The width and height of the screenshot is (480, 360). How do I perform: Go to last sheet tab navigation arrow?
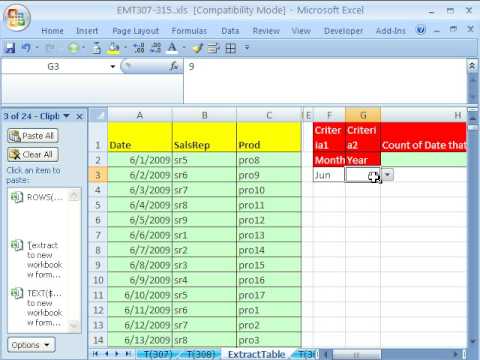(128, 354)
